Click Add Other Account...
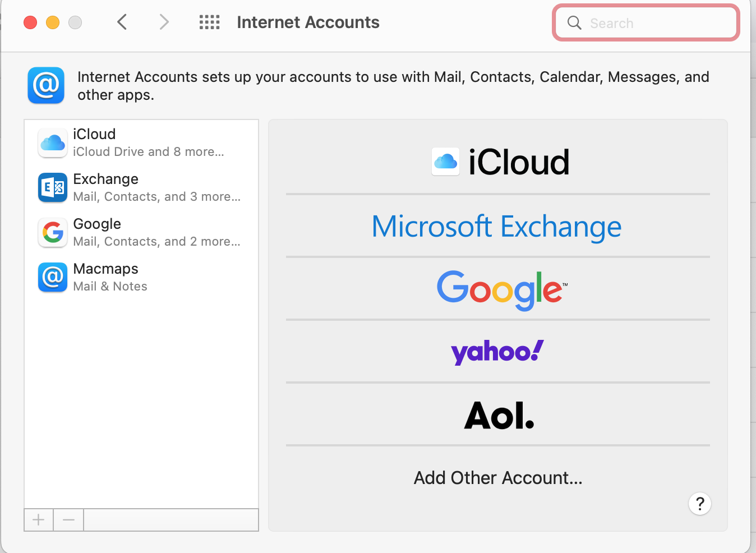The height and width of the screenshot is (553, 756). tap(498, 478)
